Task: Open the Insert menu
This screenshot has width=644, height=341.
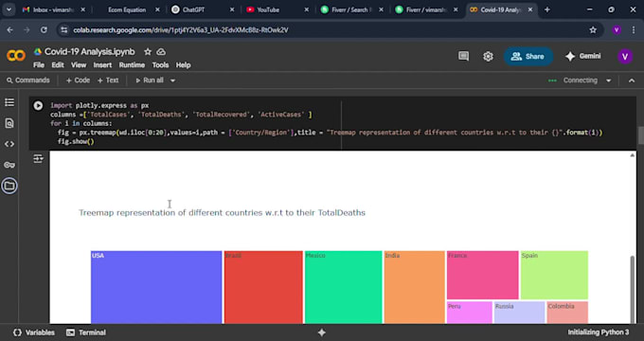Action: pos(102,65)
